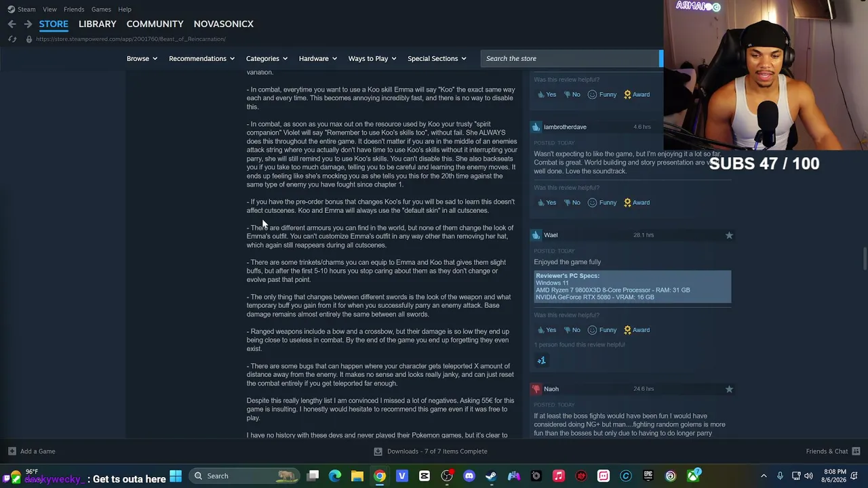Screen dimensions: 868x488
Task: Give an Award to Wael's review
Action: [x=637, y=330]
